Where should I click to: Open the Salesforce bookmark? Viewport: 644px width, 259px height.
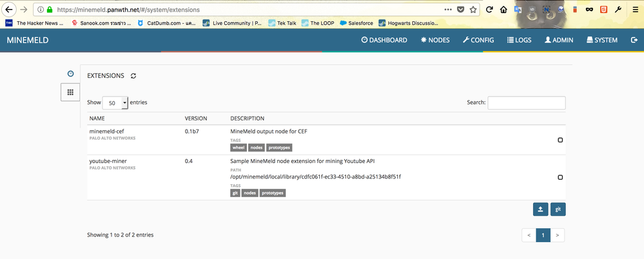pyautogui.click(x=356, y=23)
